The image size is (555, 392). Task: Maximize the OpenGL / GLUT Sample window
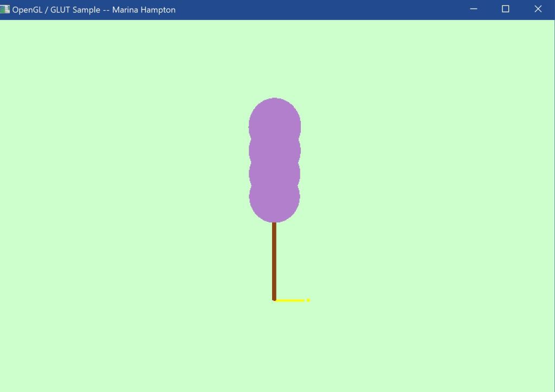coord(505,9)
